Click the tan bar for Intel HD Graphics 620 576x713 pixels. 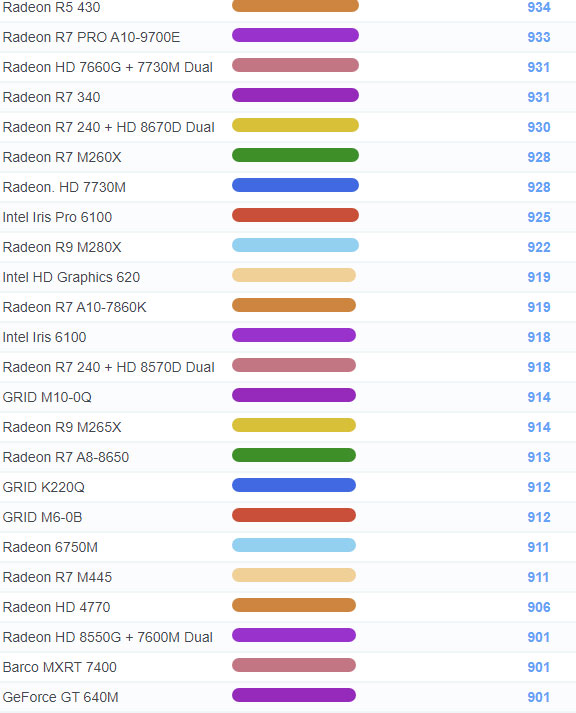[x=294, y=275]
